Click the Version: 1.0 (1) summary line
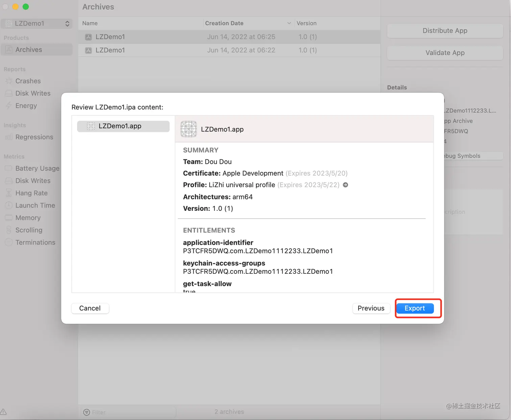511x420 pixels. coord(208,208)
